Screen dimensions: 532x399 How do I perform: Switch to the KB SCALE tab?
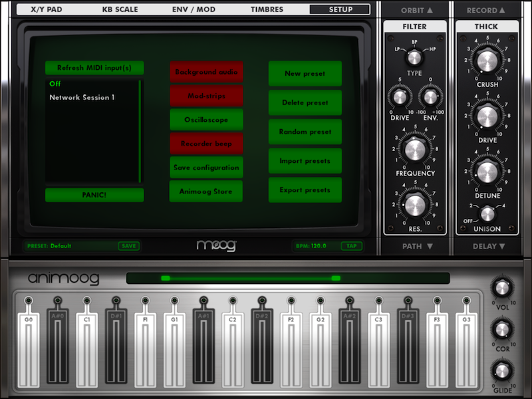(x=120, y=9)
